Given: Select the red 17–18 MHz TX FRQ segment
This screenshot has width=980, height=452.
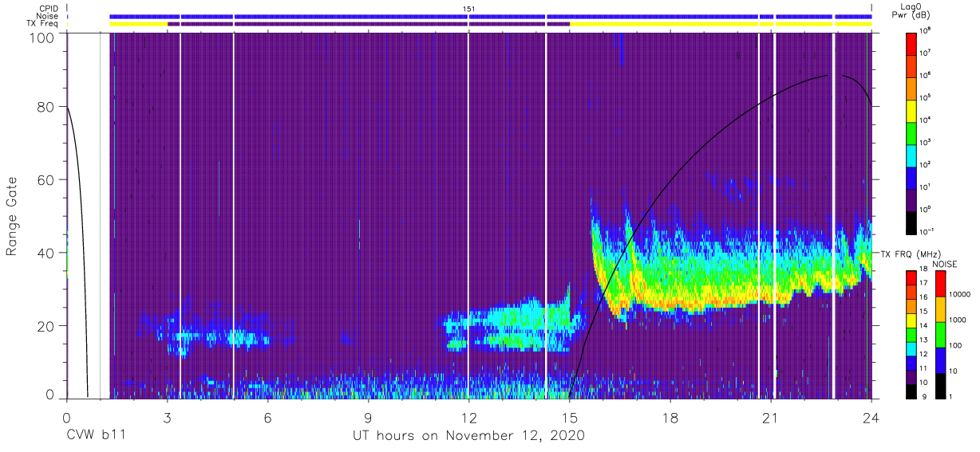Looking at the screenshot, I should 911,278.
